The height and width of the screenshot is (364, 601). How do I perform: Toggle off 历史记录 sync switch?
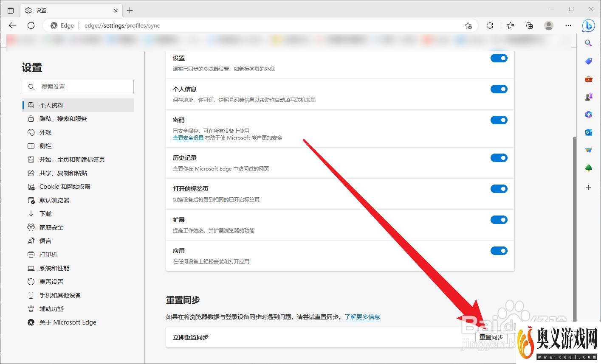(499, 158)
